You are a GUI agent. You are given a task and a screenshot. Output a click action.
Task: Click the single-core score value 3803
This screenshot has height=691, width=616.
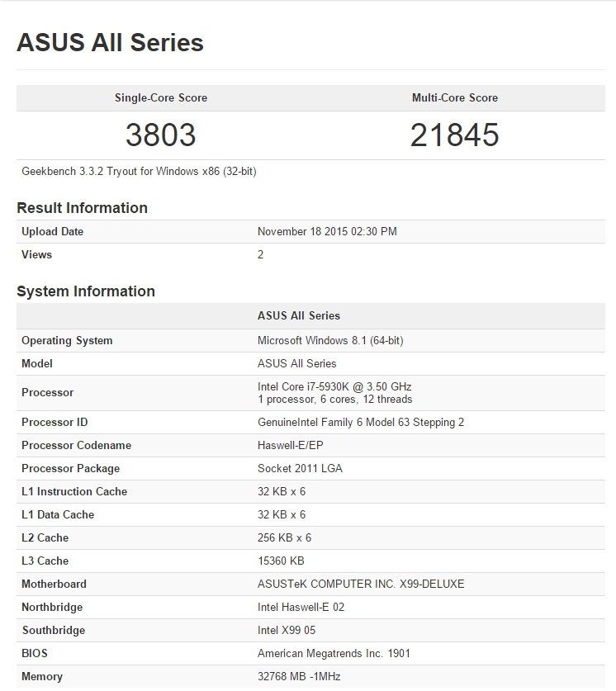tap(160, 135)
